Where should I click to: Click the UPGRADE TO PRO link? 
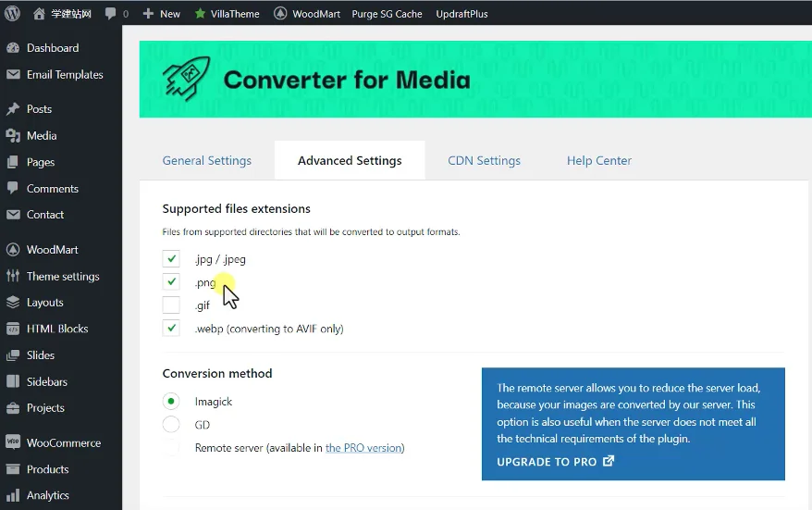[555, 461]
